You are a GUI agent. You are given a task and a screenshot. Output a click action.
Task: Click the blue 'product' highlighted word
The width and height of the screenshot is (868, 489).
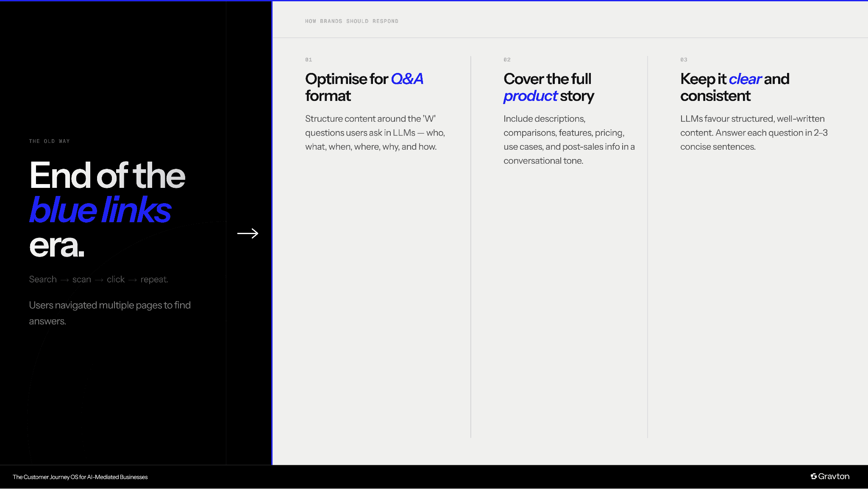click(x=530, y=96)
